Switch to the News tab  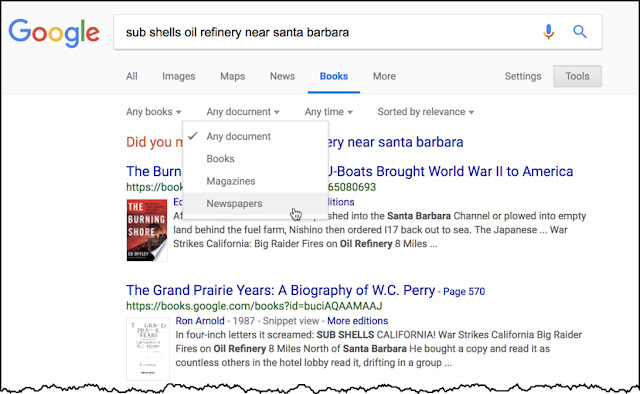[x=282, y=76]
